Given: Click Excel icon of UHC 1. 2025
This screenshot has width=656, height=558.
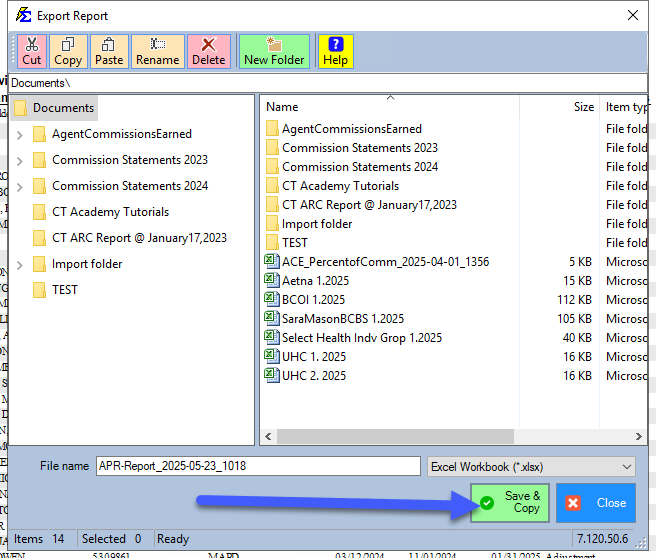Looking at the screenshot, I should [x=272, y=356].
